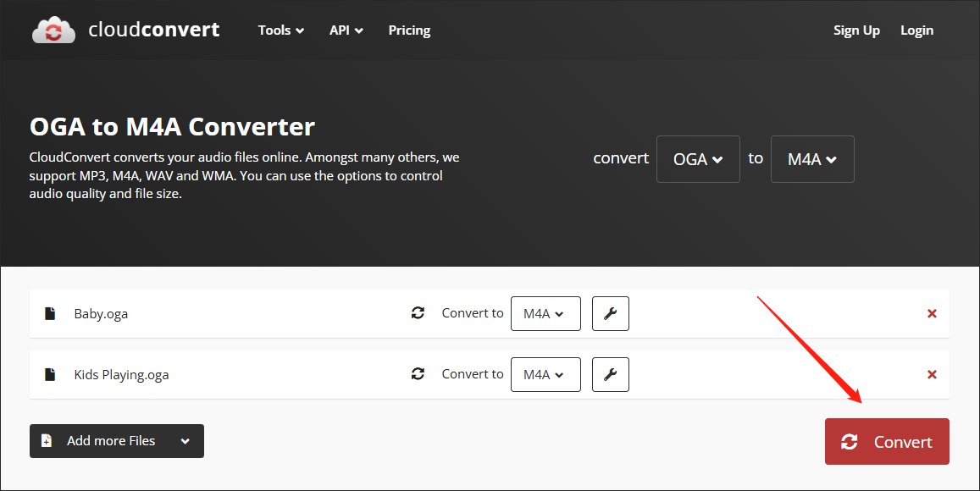The height and width of the screenshot is (491, 980).
Task: Click the 'Convert to' label in Kids Playing.oga row
Action: point(473,373)
